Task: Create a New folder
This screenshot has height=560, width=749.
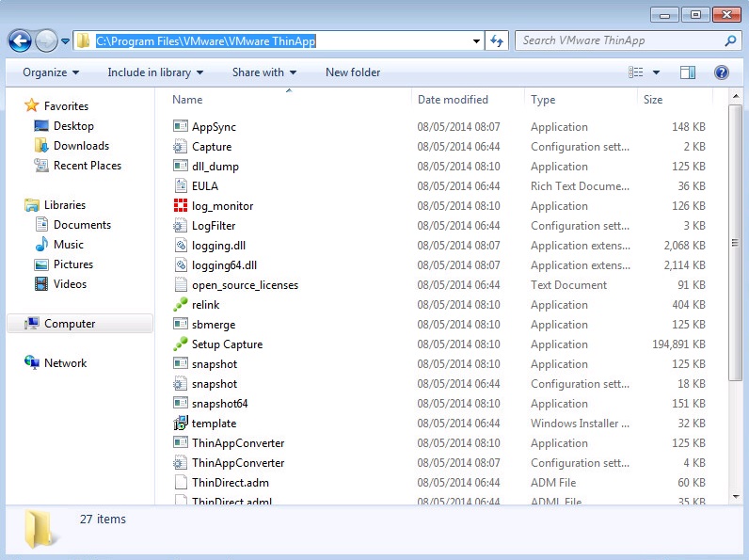Action: click(x=353, y=72)
